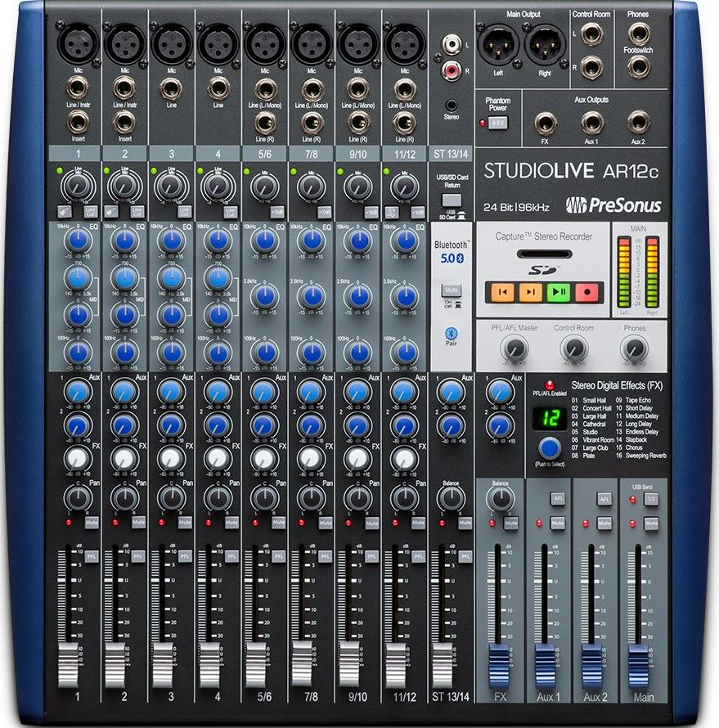Solo ST 13/14 with its PFL button
The height and width of the screenshot is (728, 719).
point(465,556)
